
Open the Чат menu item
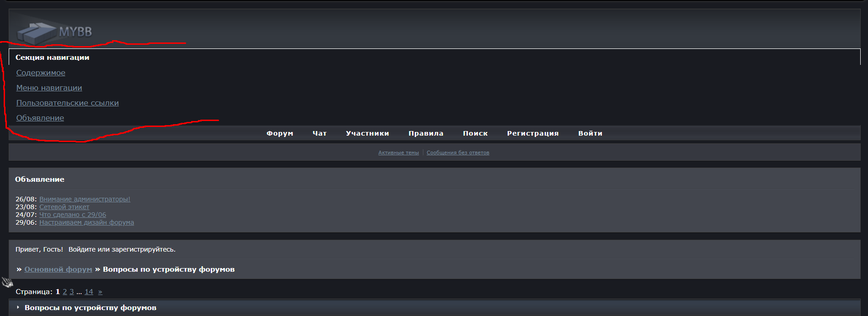coord(319,133)
